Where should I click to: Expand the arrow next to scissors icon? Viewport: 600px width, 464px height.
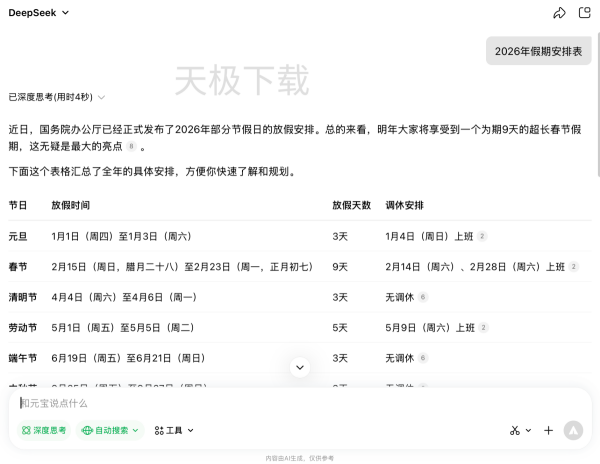click(528, 431)
